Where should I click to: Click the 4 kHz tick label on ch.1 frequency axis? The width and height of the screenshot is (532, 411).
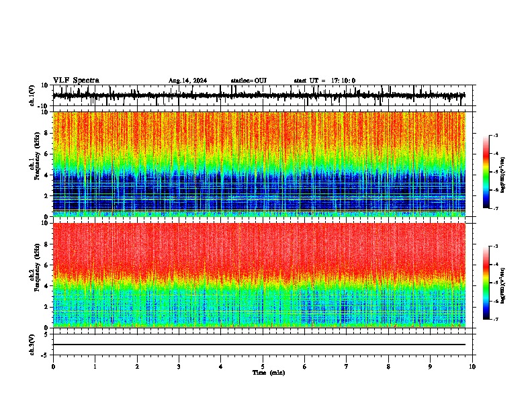pyautogui.click(x=46, y=175)
